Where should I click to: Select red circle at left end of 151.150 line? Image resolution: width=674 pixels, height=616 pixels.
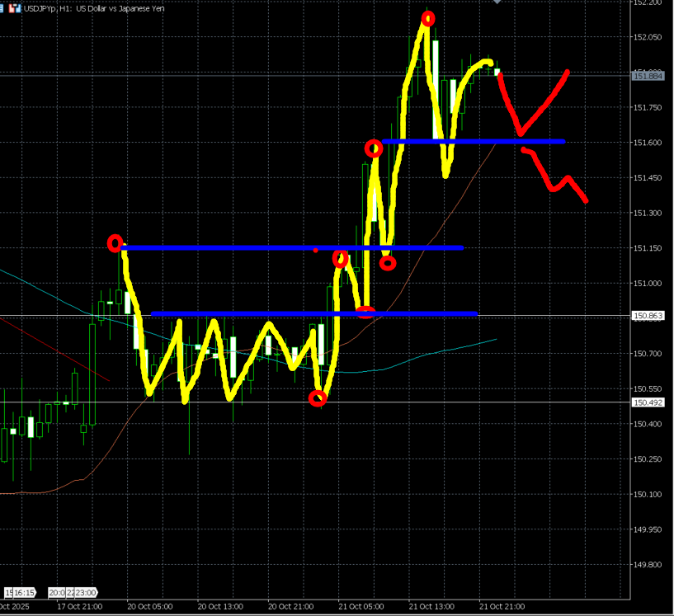pos(115,243)
